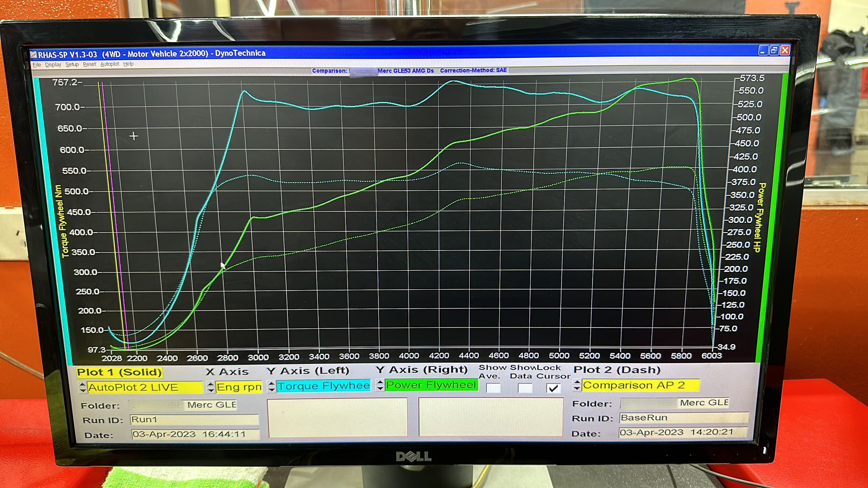Viewport: 868px width, 488px height.
Task: Click the Correction-Method: SAE text
Action: click(x=473, y=70)
